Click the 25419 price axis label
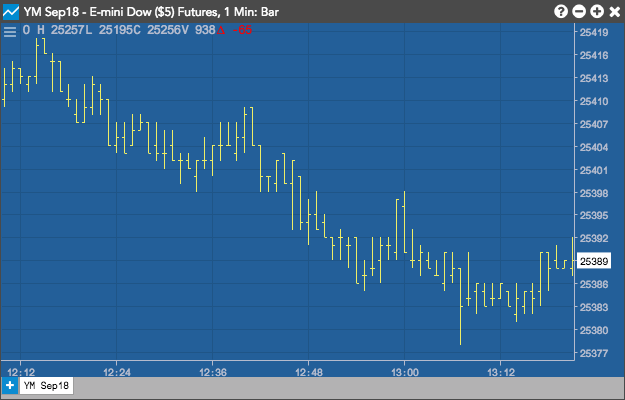Viewport: 625px width, 400px height. 594,33
